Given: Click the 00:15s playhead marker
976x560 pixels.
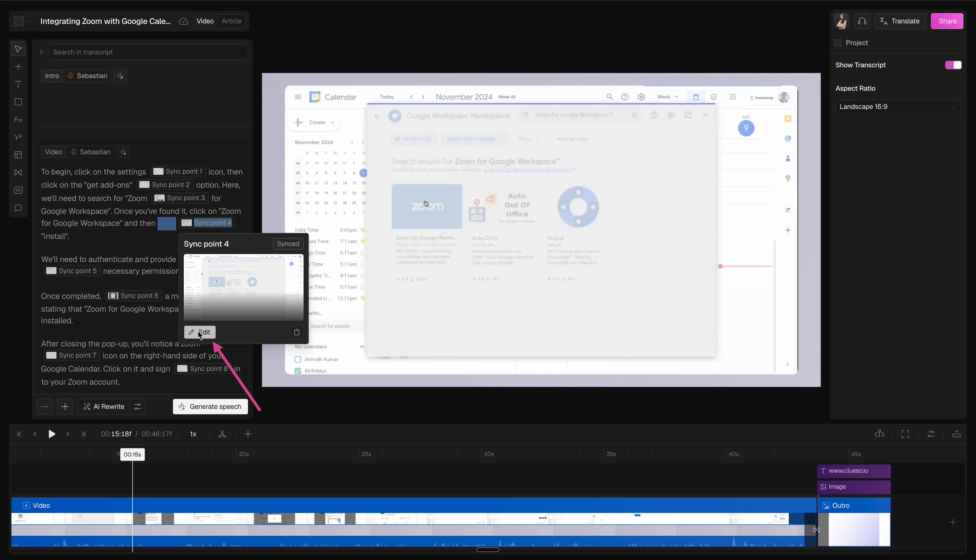Looking at the screenshot, I should point(132,454).
